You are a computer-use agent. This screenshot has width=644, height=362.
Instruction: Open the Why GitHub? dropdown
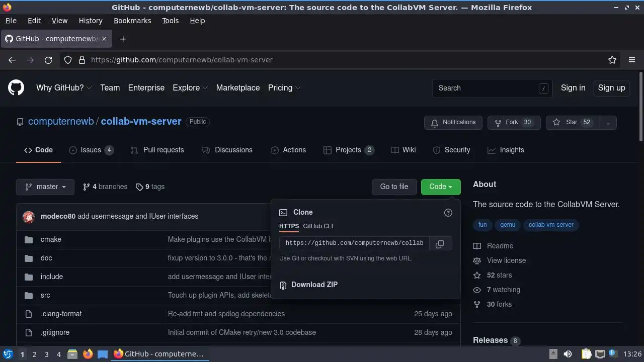point(63,88)
